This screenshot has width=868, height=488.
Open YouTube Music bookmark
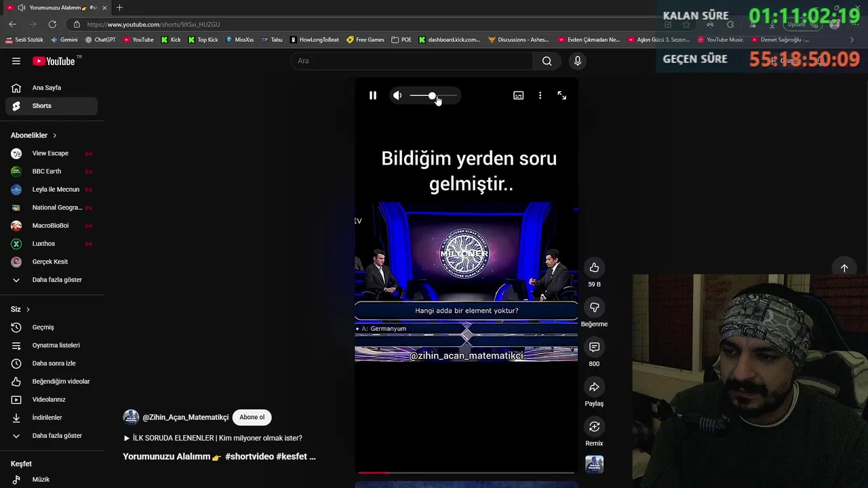720,40
